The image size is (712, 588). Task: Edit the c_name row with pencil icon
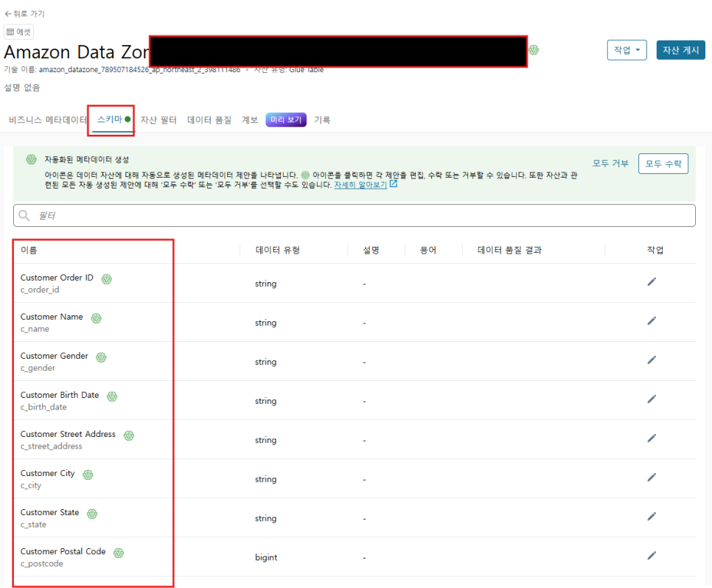[651, 321]
